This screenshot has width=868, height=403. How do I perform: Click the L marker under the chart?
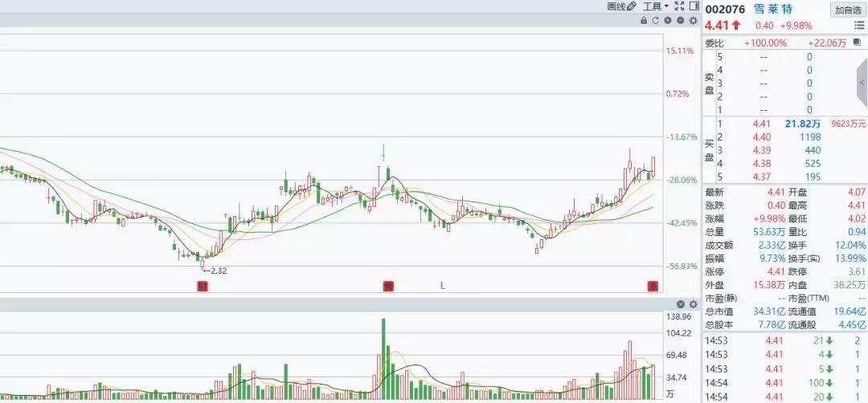(x=442, y=286)
